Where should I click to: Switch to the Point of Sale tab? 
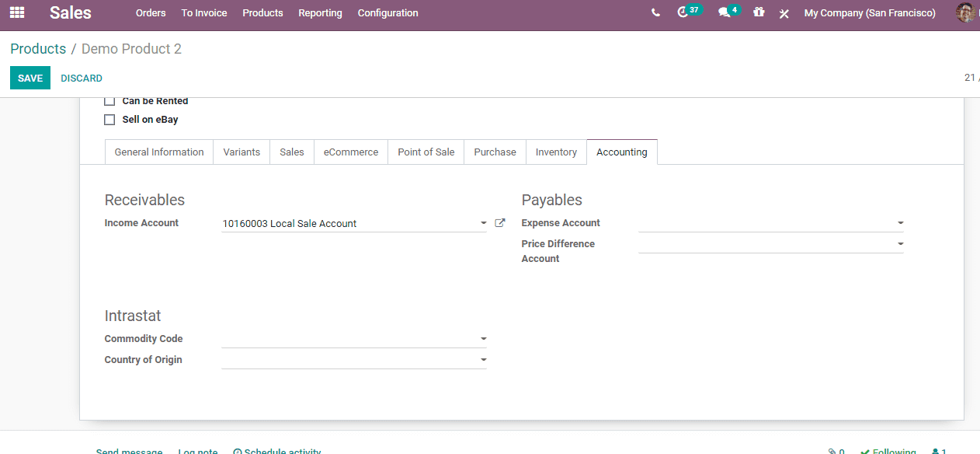(426, 152)
